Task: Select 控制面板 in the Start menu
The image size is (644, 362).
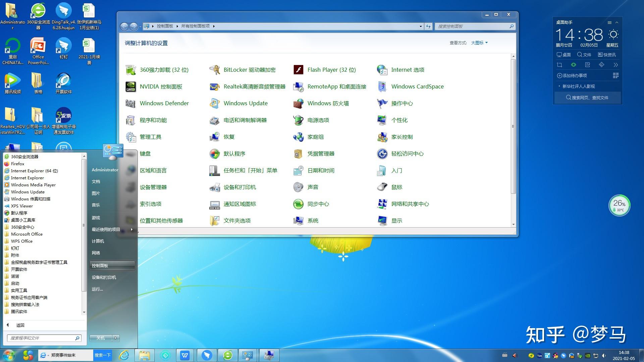Action: (112, 265)
